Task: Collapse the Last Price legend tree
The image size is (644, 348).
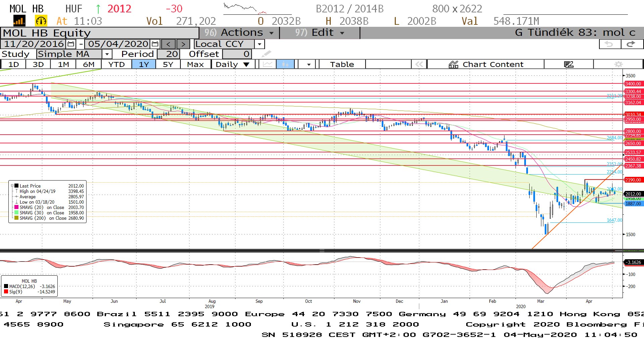Action: click(12, 186)
